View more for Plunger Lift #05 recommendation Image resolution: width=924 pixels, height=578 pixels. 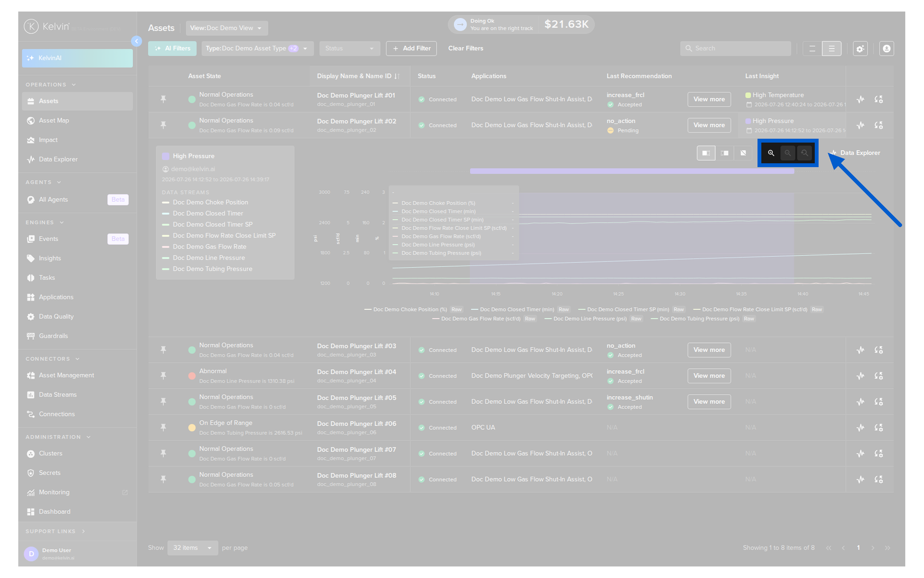click(x=709, y=402)
